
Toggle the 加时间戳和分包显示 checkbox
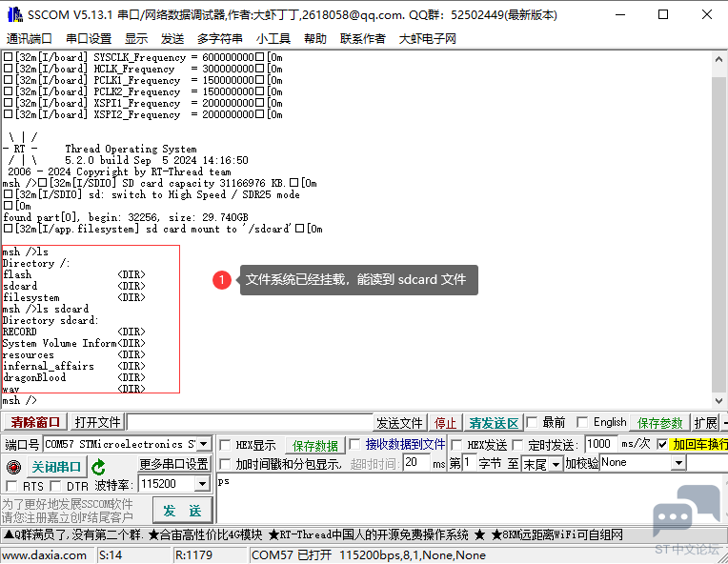point(225,464)
